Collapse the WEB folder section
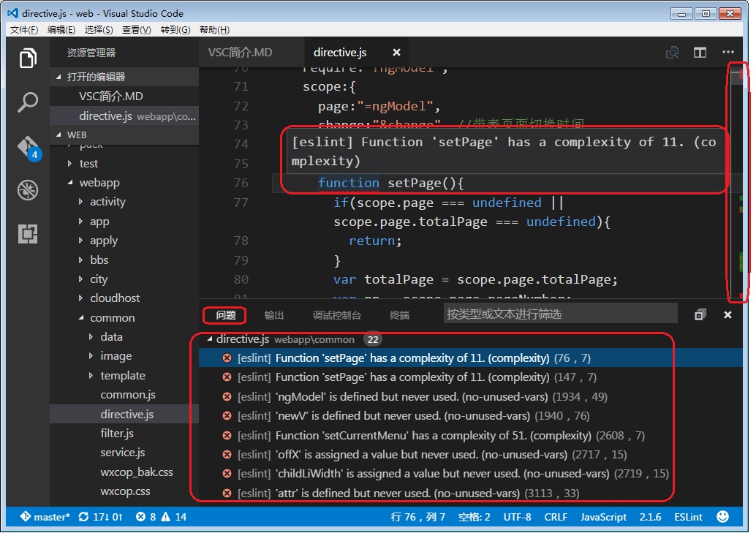This screenshot has width=756, height=533. [58, 135]
